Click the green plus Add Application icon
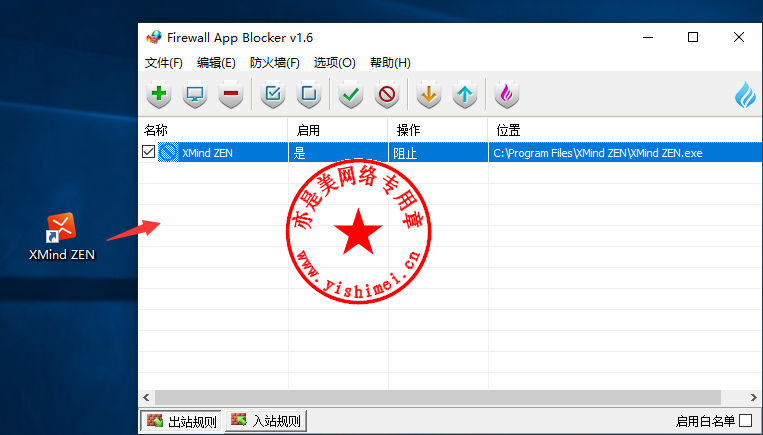The width and height of the screenshot is (763, 435). pyautogui.click(x=159, y=94)
